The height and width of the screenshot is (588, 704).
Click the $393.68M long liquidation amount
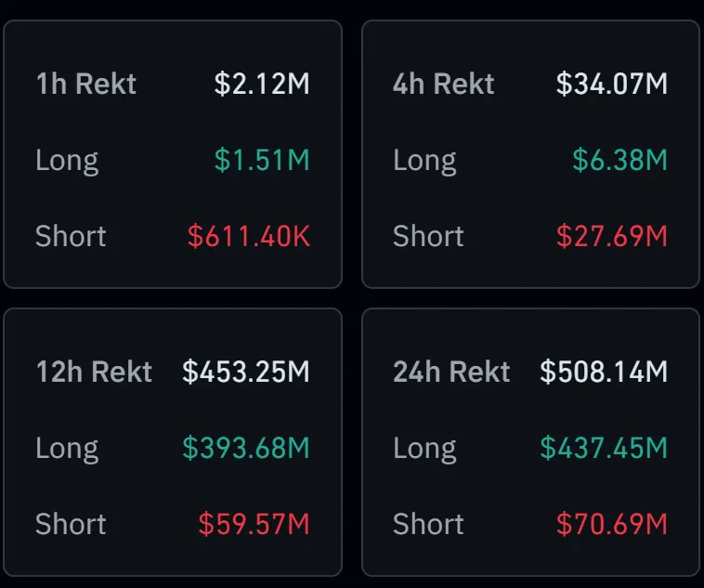246,449
